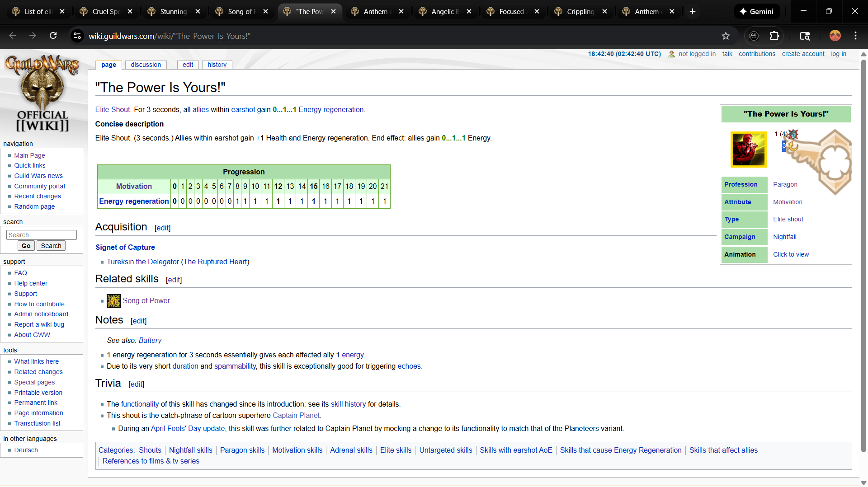Click the page vertical scrollbar
Screen dimensions: 868x487
(x=863, y=255)
